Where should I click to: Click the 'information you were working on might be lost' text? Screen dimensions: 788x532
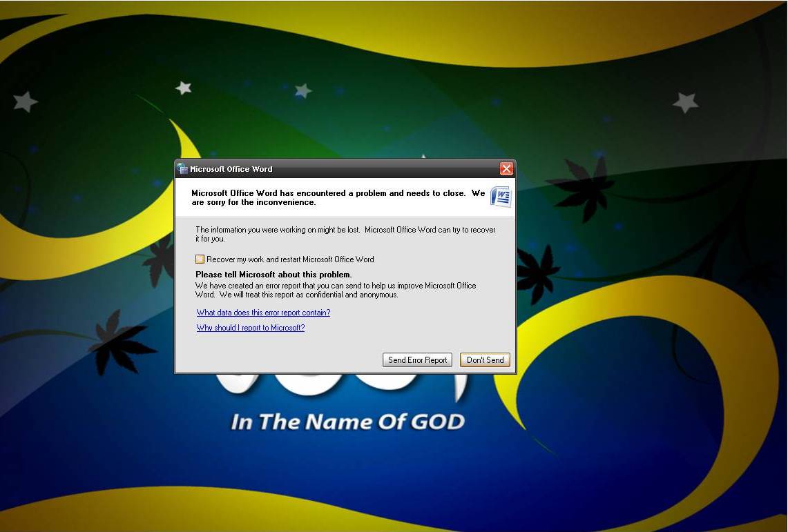click(x=345, y=234)
